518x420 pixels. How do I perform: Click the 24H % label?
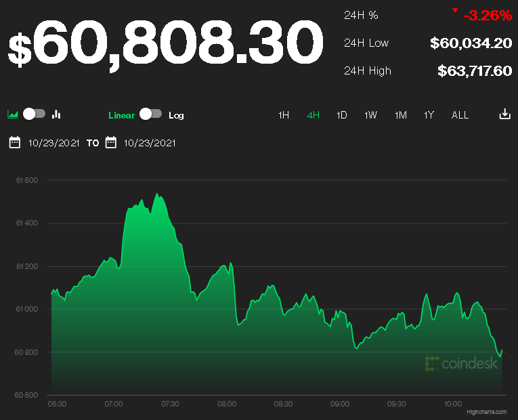pos(361,15)
